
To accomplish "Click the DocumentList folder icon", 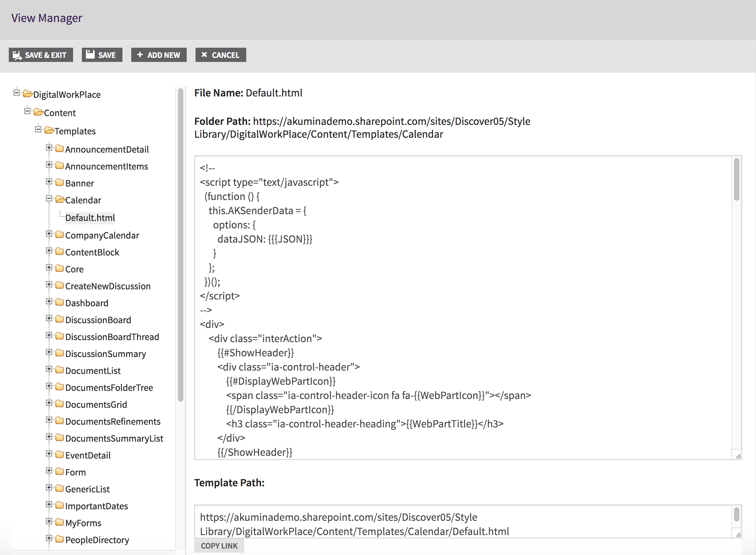I will click(x=60, y=370).
